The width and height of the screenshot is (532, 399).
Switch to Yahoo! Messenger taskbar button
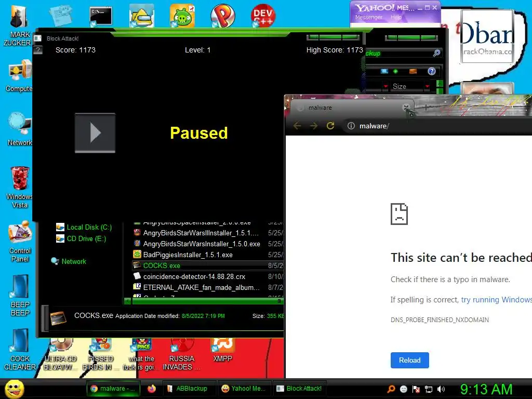[x=244, y=389]
